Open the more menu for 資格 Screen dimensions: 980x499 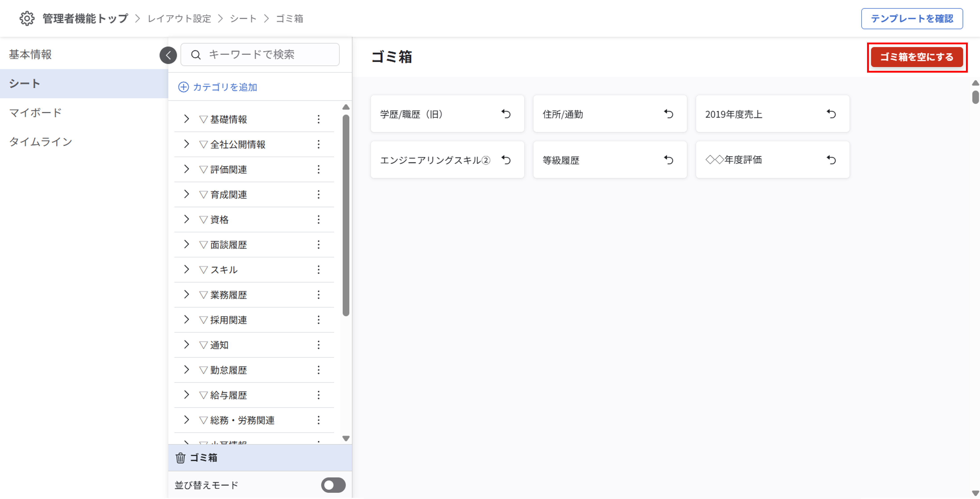coord(318,220)
